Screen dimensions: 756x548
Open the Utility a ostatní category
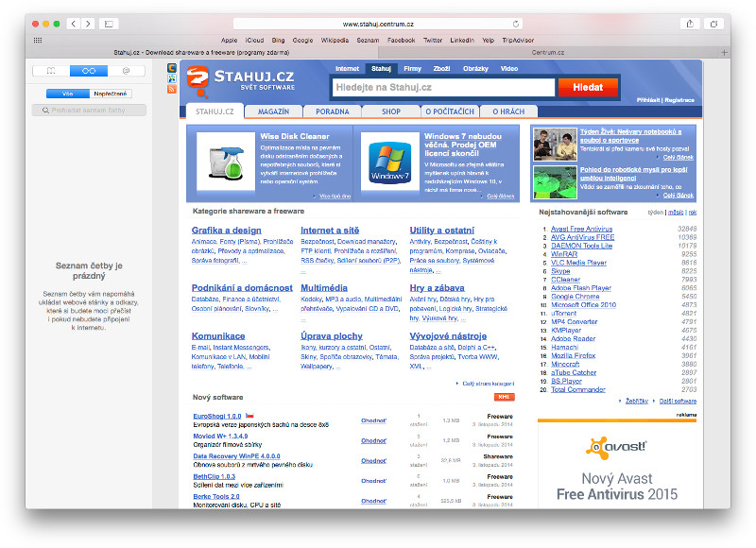[x=441, y=231]
